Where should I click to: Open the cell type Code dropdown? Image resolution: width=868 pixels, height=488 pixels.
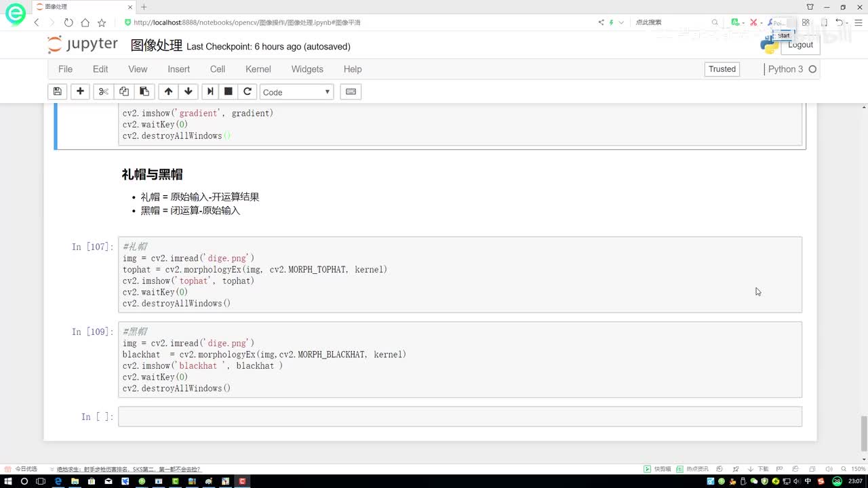click(x=296, y=91)
